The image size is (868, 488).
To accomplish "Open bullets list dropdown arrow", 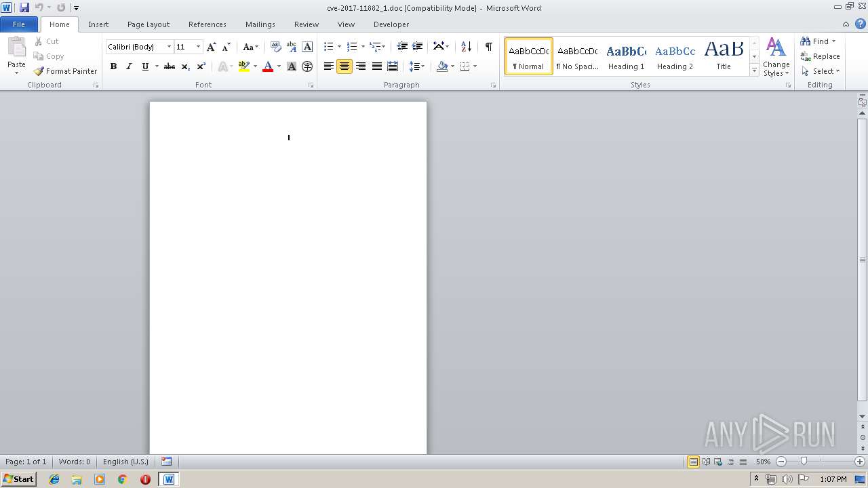I will (340, 47).
